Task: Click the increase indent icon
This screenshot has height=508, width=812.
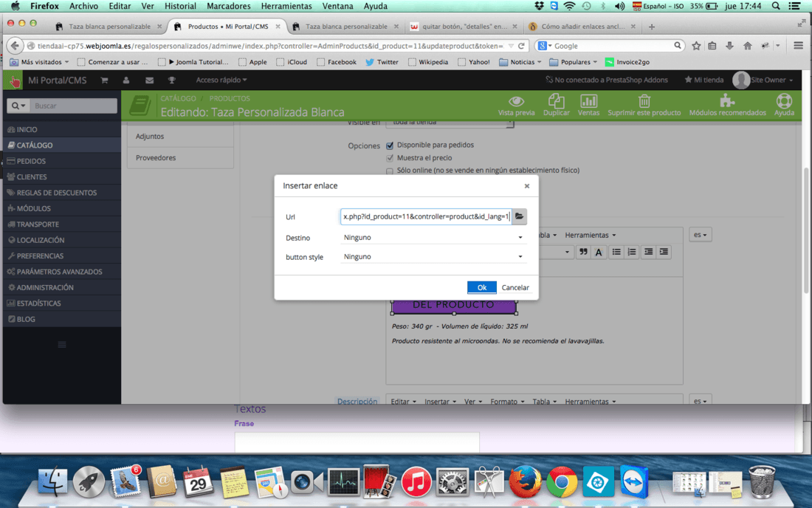Action: click(664, 252)
